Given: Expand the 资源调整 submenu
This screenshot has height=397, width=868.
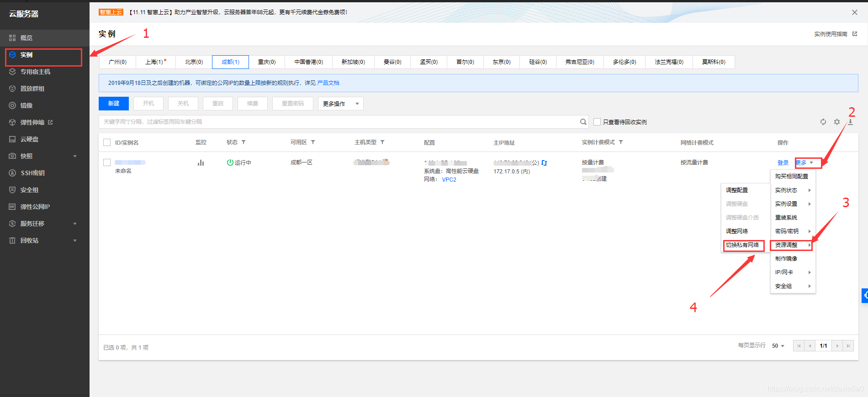Looking at the screenshot, I should click(x=793, y=245).
